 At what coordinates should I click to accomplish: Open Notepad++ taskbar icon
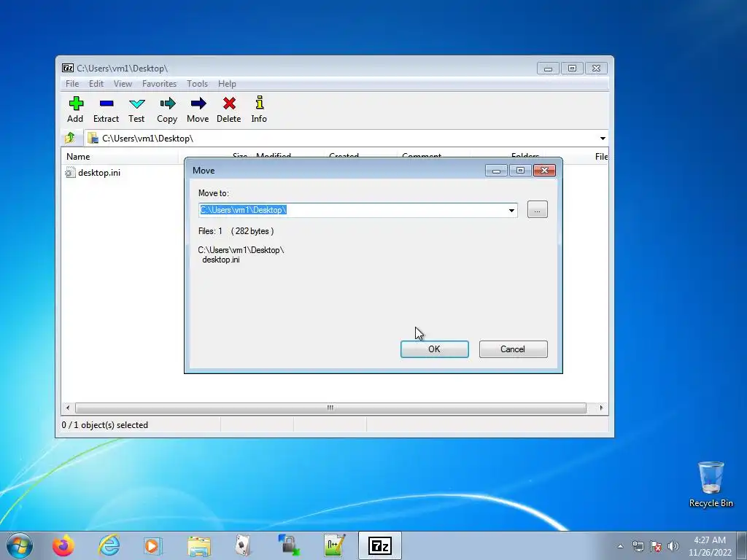334,545
